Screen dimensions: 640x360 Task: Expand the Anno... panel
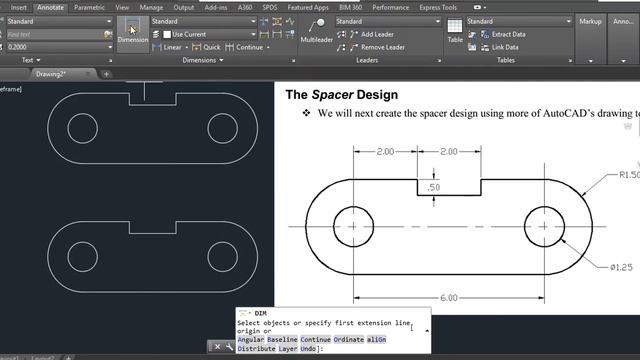pyautogui.click(x=623, y=40)
